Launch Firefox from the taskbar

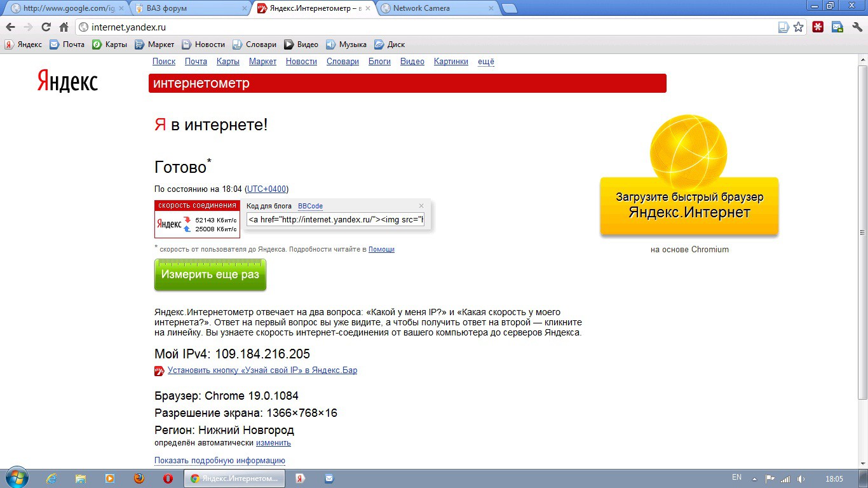[139, 478]
